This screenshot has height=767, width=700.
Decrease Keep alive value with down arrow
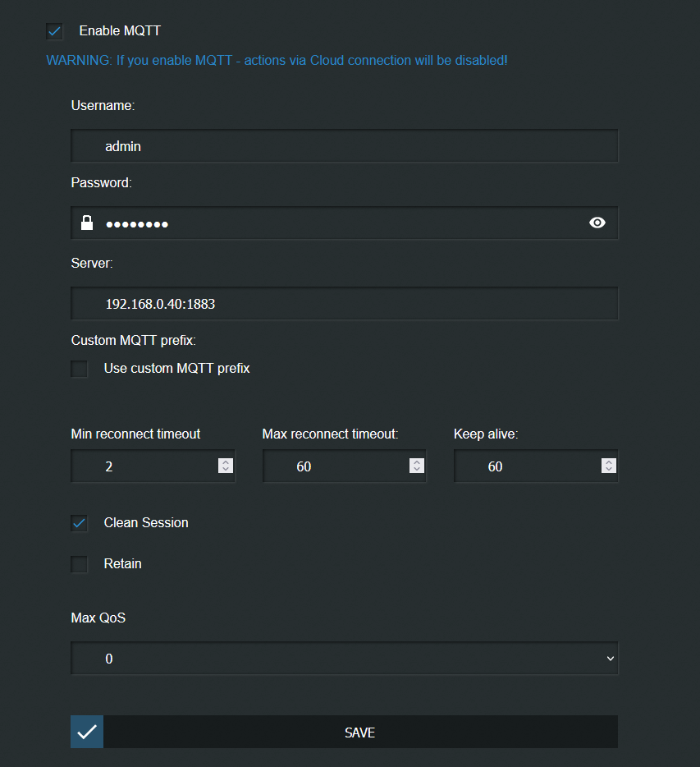(609, 470)
